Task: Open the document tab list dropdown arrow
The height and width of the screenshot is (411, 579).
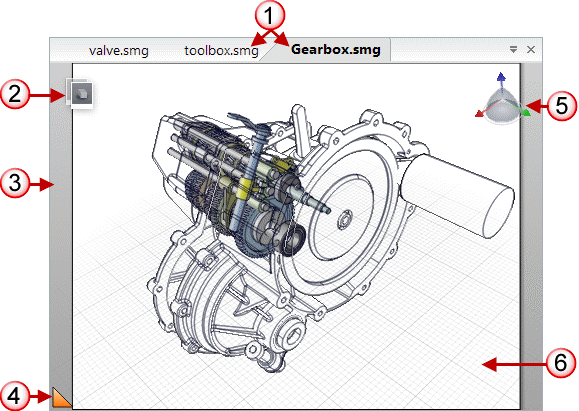Action: tap(513, 49)
